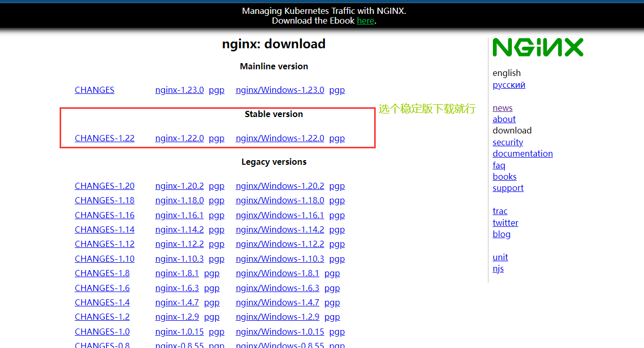Open pgp signature for nginx/Windows-1.22.0

[x=337, y=139]
